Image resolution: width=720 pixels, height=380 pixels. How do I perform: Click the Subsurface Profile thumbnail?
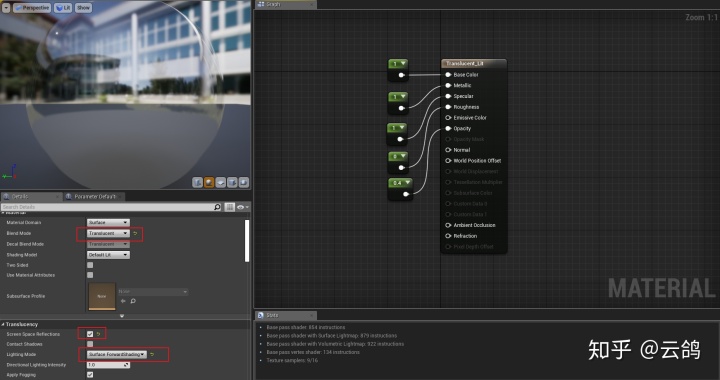[x=102, y=296]
